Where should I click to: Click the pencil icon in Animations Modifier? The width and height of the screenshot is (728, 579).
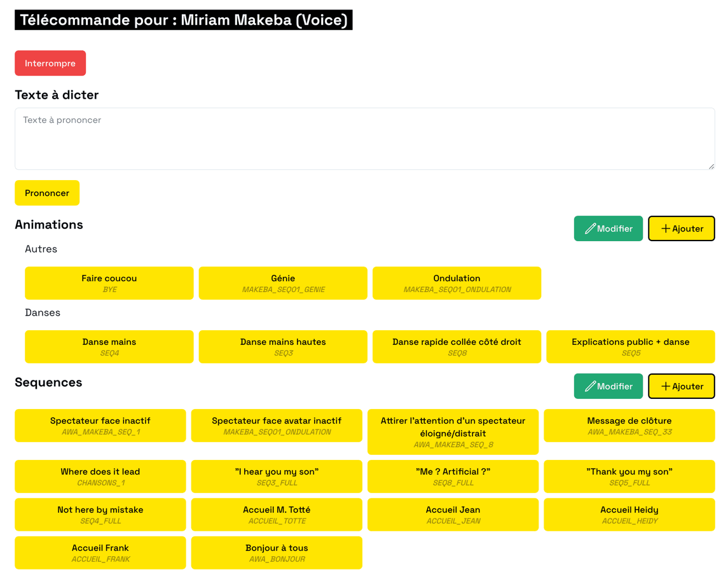click(590, 228)
